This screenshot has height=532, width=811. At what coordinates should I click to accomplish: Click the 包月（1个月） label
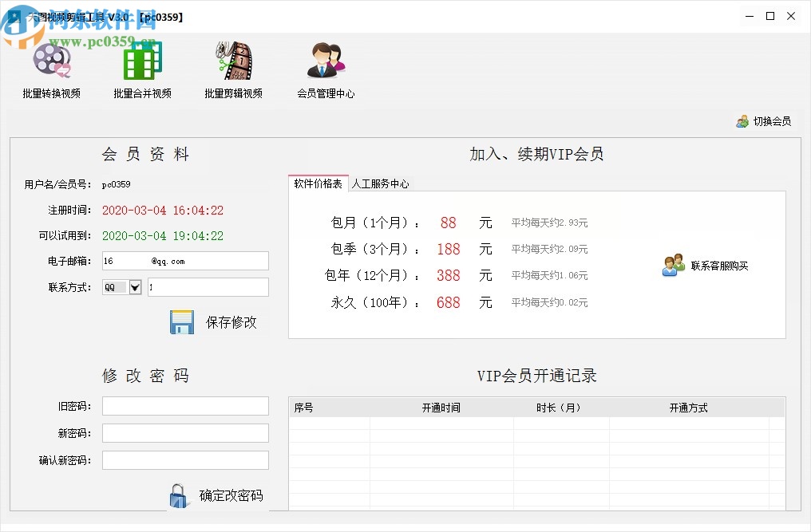374,223
